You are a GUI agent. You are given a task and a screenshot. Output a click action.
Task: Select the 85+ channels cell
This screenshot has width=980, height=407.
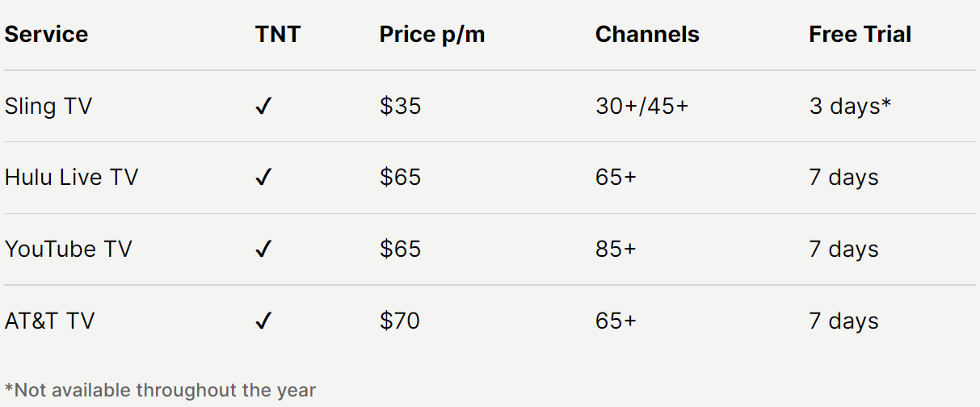(x=616, y=250)
